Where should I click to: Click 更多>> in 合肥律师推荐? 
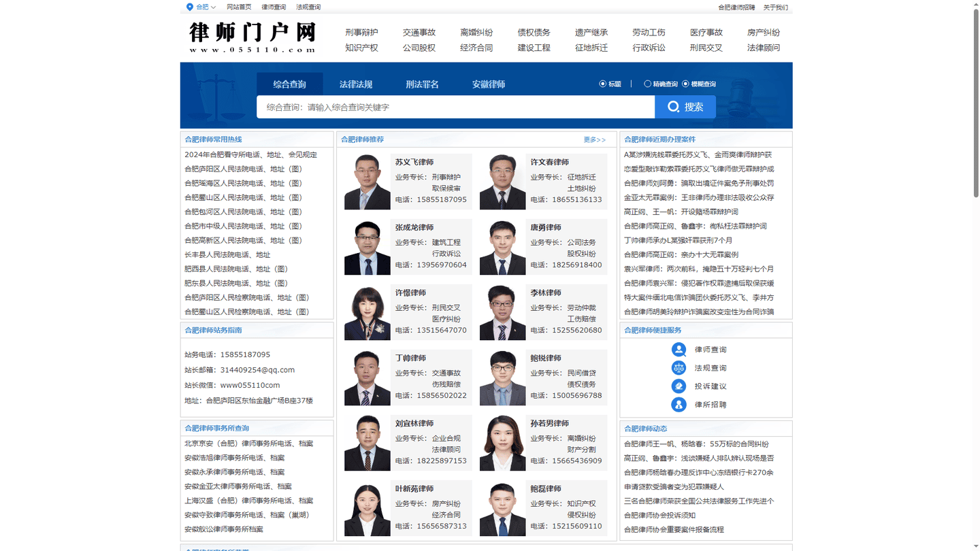pos(594,139)
